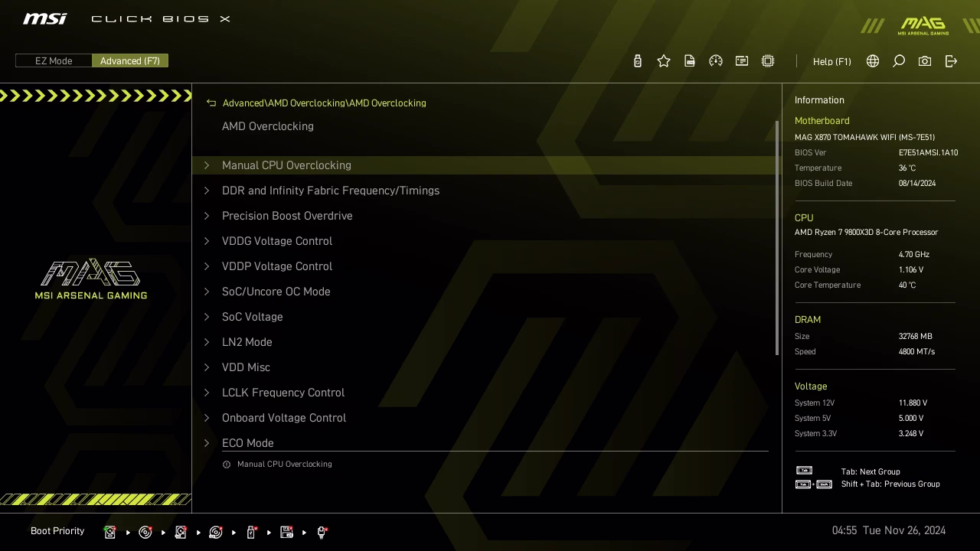
Task: Click the 4800 MT/s DRAM speed value
Action: (916, 352)
